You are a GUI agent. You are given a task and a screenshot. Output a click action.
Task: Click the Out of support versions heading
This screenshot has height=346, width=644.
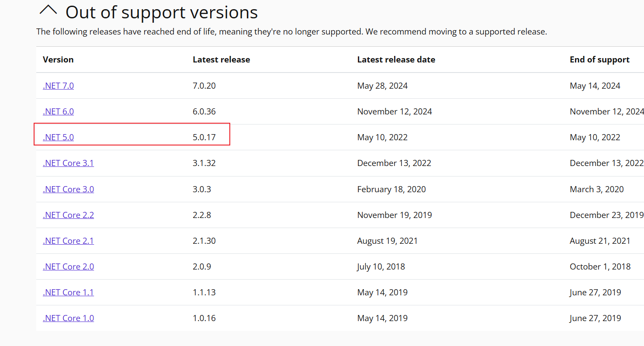(161, 12)
